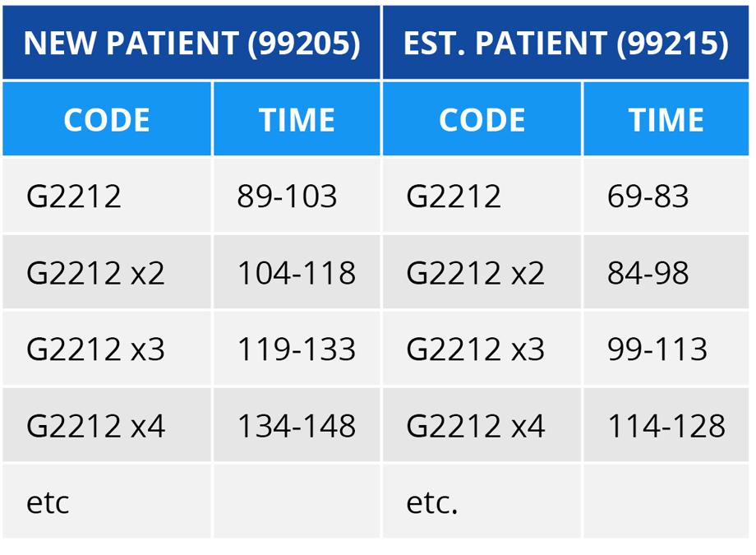Click the 104-118 time cell
The height and width of the screenshot is (555, 756).
[297, 272]
